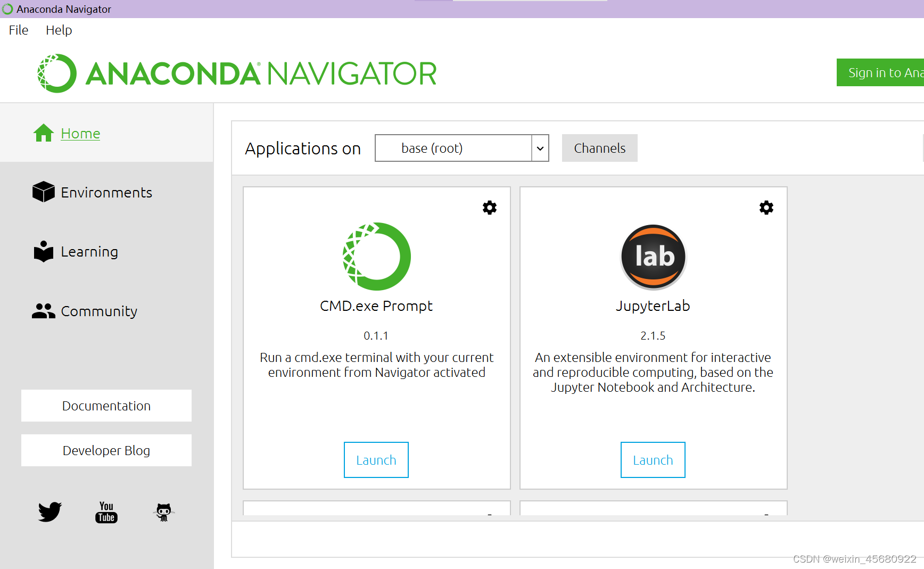Click the Environments cube icon
The height and width of the screenshot is (569, 924).
point(44,192)
